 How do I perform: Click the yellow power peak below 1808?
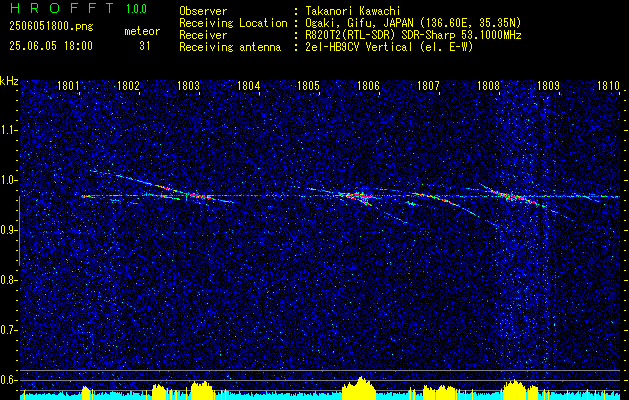pos(514,390)
